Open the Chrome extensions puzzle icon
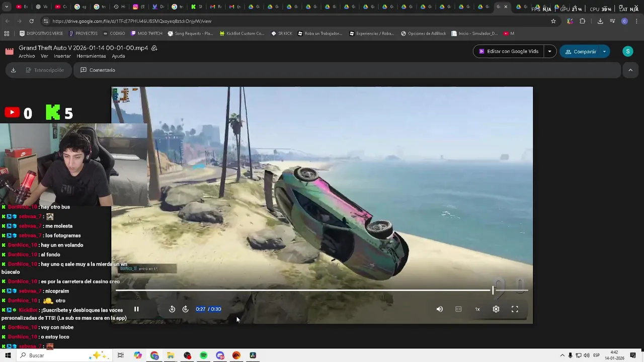 (x=583, y=21)
